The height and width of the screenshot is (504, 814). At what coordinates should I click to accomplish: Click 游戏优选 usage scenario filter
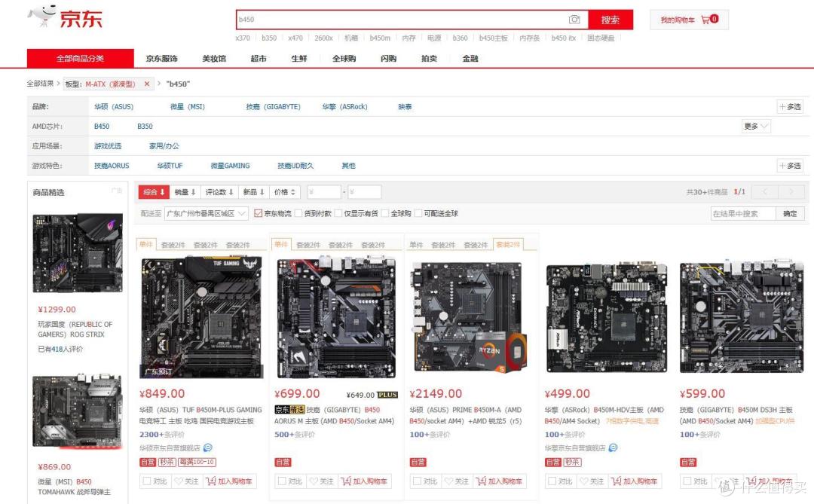(108, 146)
